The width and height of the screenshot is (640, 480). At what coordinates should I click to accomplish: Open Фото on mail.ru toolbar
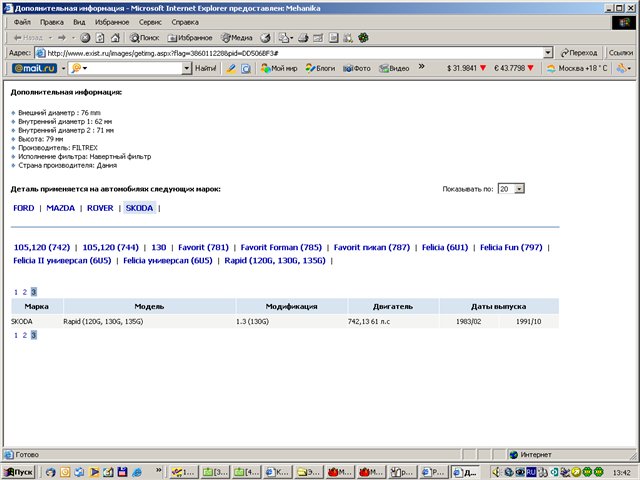(357, 69)
